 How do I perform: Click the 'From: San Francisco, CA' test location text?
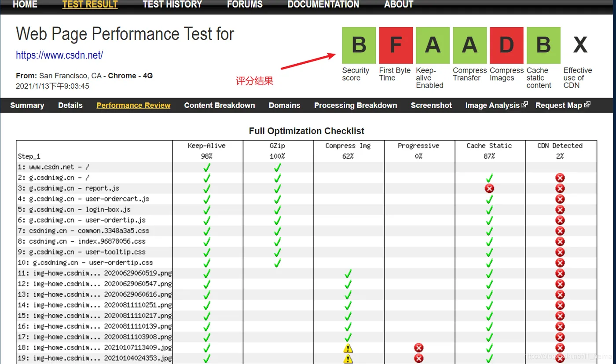tap(59, 76)
